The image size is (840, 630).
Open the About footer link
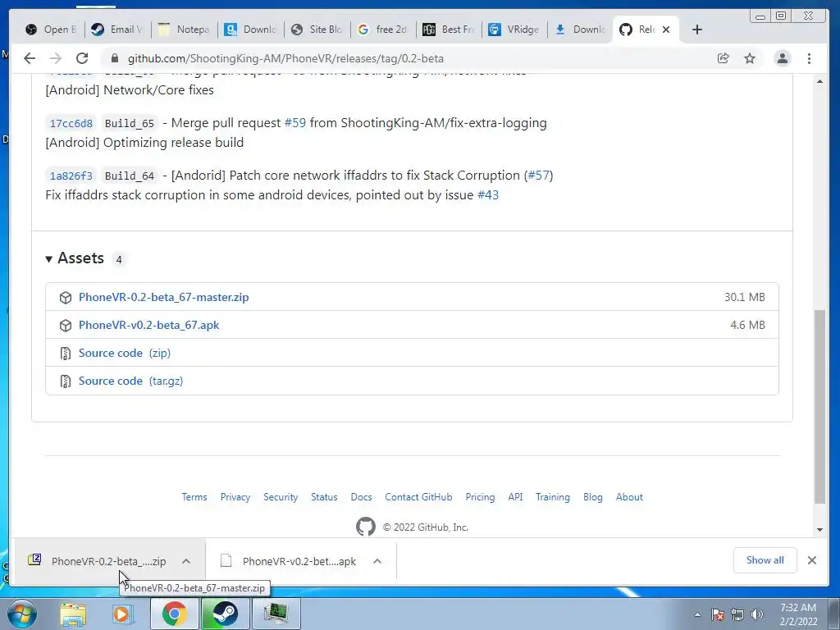pyautogui.click(x=629, y=497)
